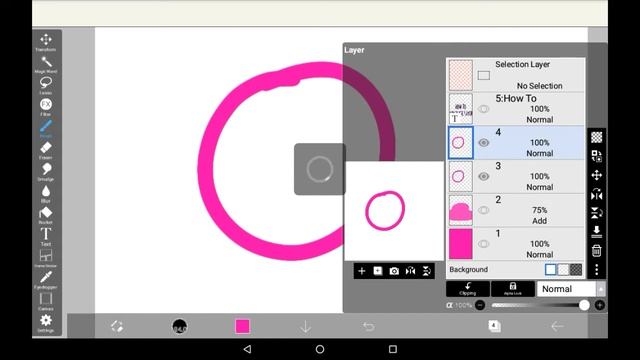This screenshot has width=640, height=360.
Task: Select the Magic Wand tool
Action: coord(46,64)
